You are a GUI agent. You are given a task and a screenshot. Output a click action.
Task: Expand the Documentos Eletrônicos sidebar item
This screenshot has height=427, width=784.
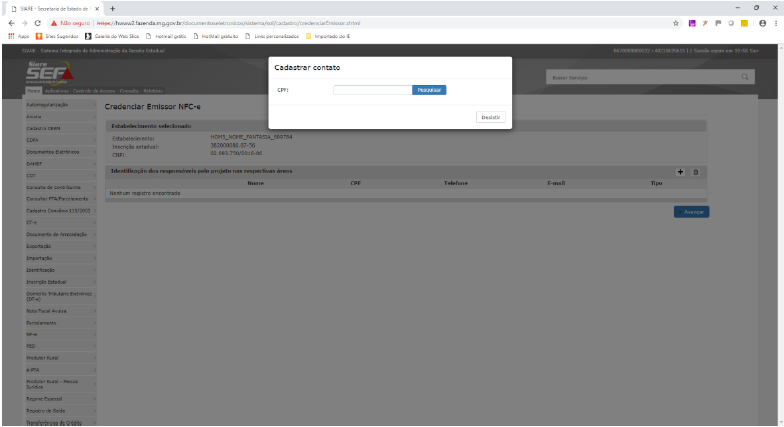coord(50,152)
